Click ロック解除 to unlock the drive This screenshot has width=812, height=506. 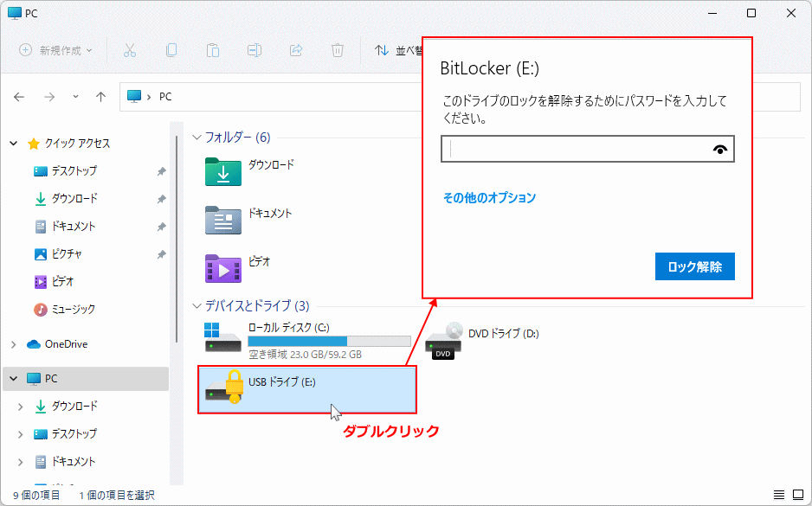(693, 266)
